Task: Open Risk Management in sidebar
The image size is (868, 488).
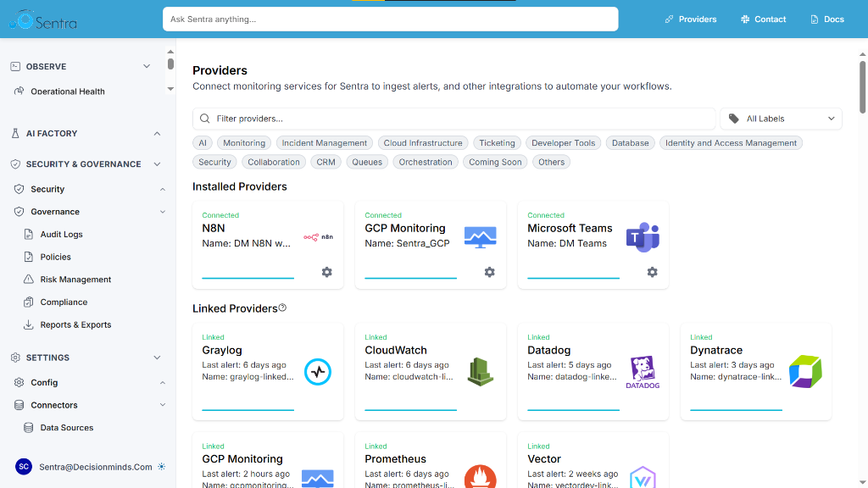Action: coord(75,280)
